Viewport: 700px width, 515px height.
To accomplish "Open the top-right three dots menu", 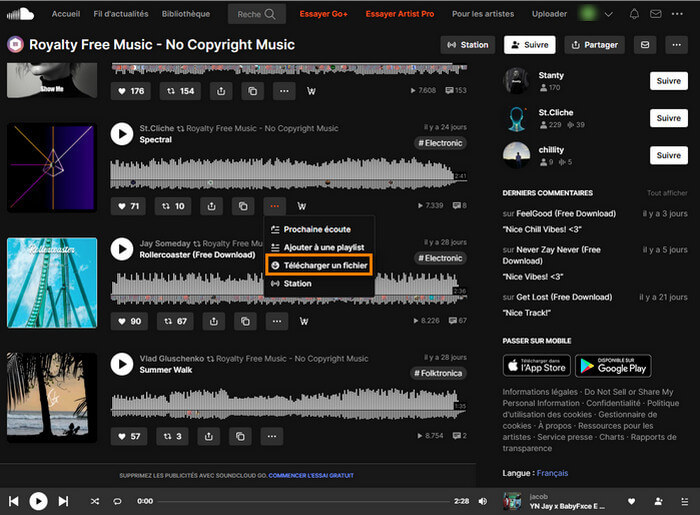I will 680,14.
